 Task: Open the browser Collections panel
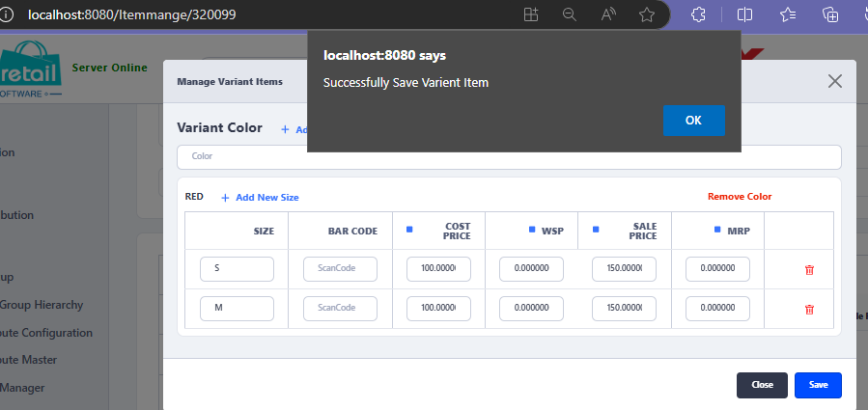(x=830, y=15)
